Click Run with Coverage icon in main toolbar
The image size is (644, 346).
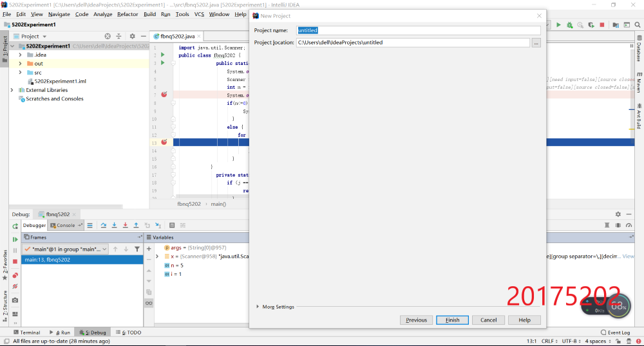pyautogui.click(x=591, y=25)
